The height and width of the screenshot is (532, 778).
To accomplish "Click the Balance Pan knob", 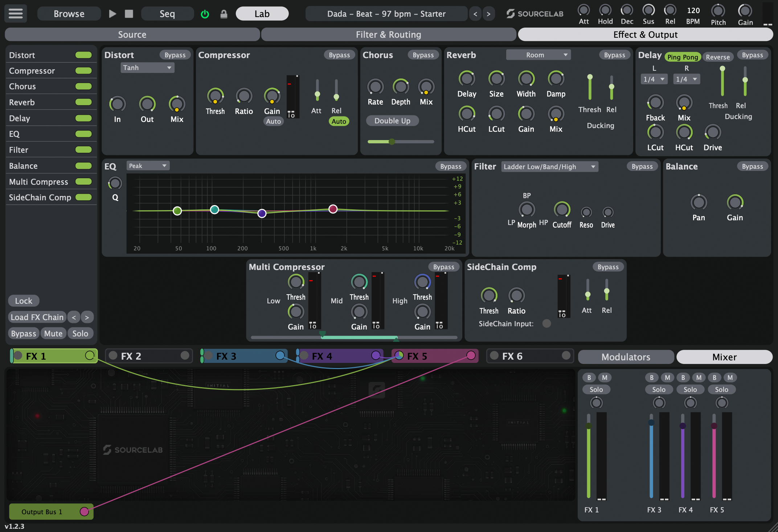I will [699, 202].
